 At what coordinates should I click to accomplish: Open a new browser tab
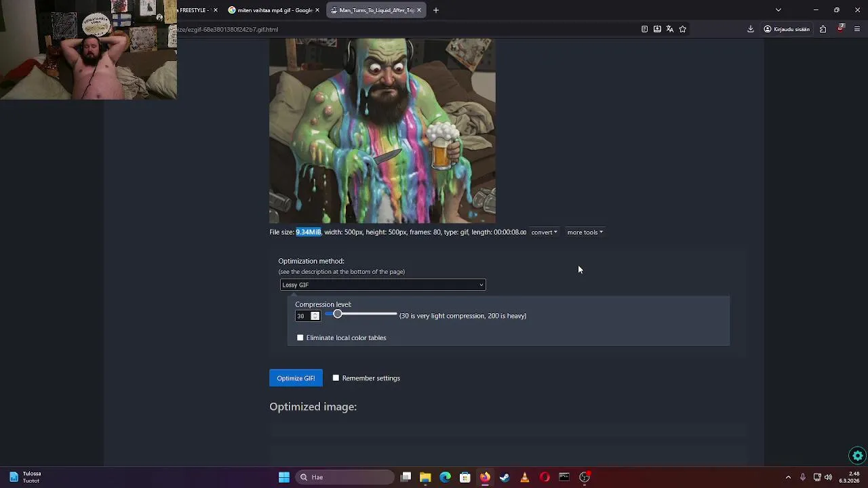(436, 10)
